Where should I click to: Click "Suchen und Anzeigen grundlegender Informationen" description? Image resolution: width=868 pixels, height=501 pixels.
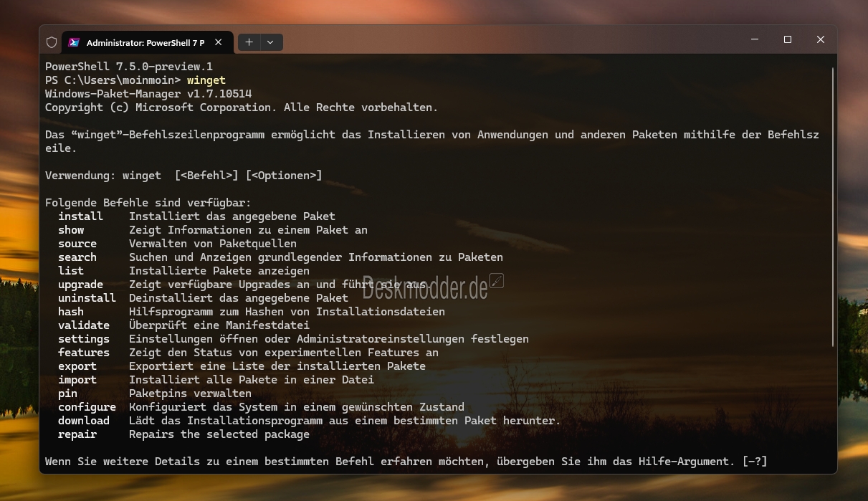(316, 257)
